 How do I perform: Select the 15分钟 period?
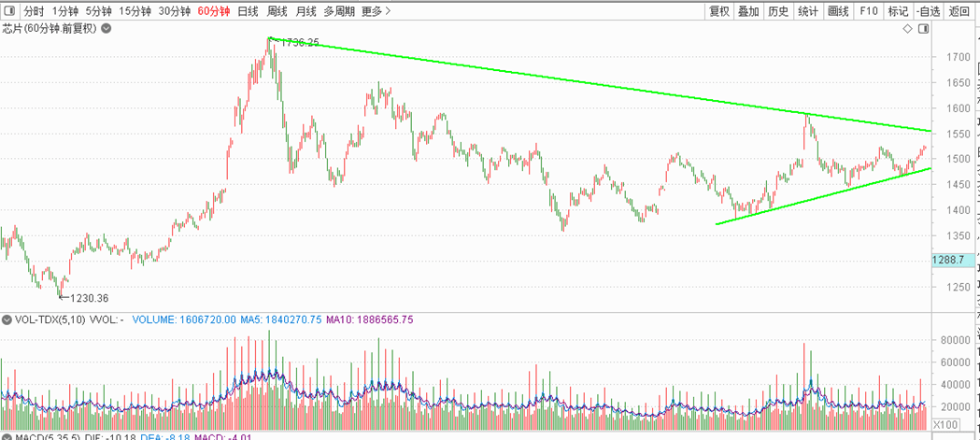click(135, 10)
